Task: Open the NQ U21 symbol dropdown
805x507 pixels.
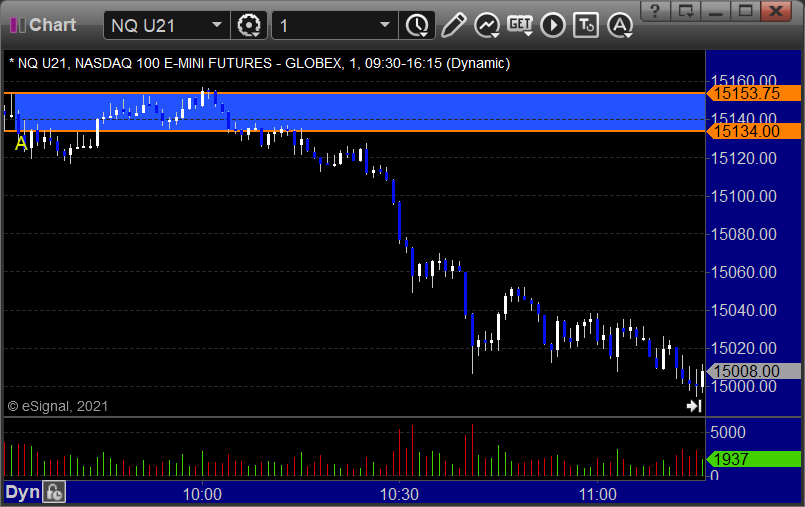Action: pyautogui.click(x=217, y=25)
